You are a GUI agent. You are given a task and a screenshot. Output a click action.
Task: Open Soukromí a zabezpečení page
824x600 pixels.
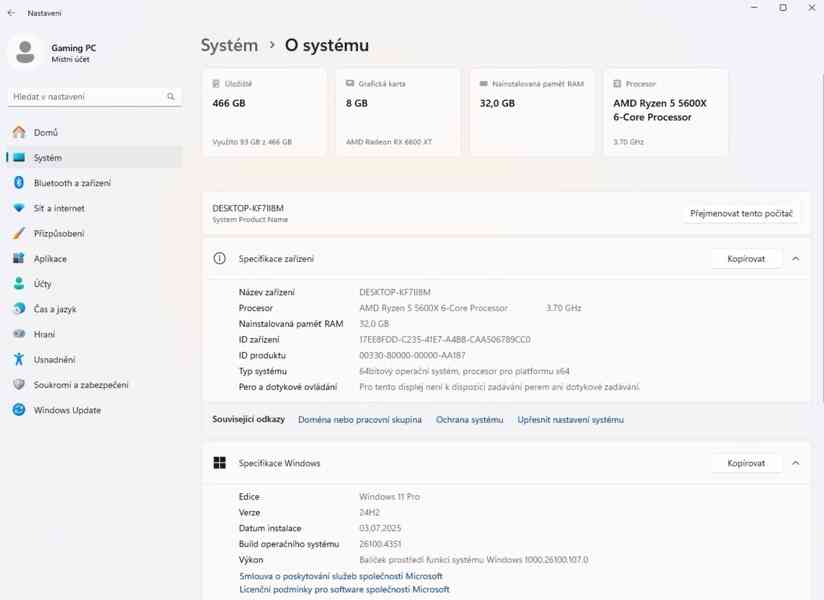click(x=95, y=385)
